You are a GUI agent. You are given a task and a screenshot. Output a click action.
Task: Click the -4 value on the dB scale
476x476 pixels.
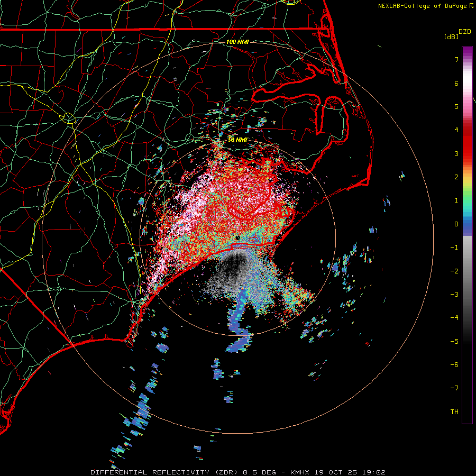point(454,318)
